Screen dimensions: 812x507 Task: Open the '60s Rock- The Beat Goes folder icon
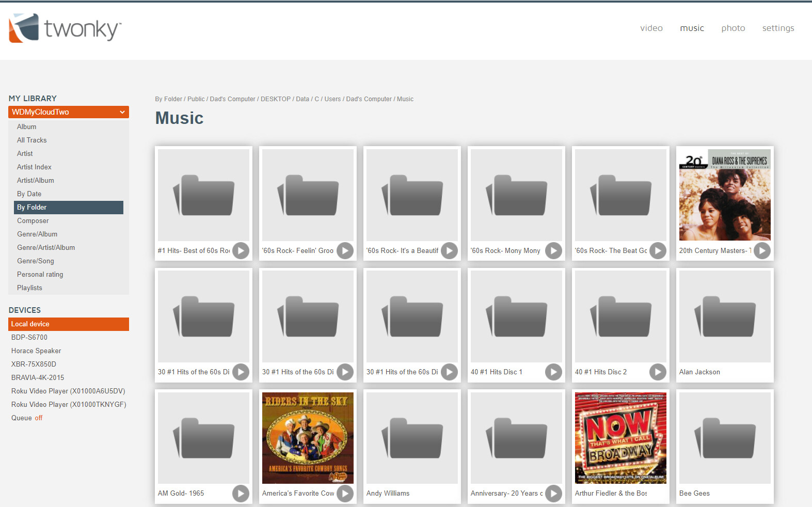point(620,195)
